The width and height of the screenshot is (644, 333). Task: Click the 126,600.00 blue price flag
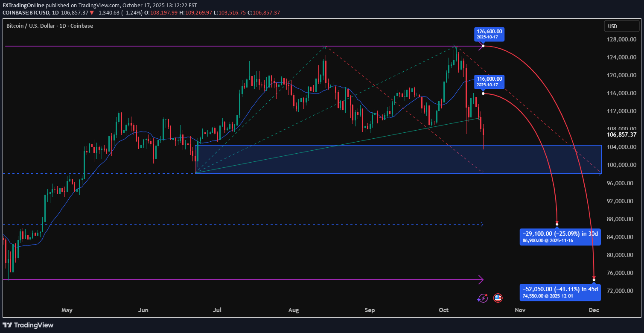(489, 34)
